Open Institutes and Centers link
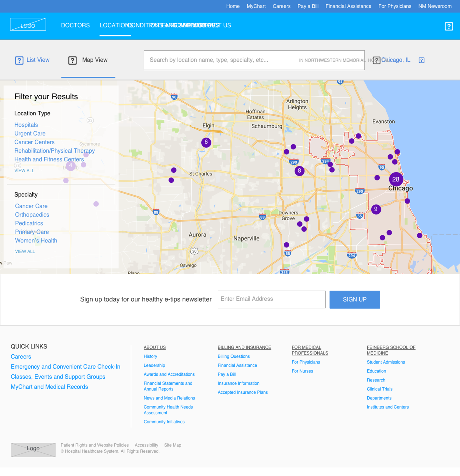This screenshot has width=460, height=476. coord(388,407)
